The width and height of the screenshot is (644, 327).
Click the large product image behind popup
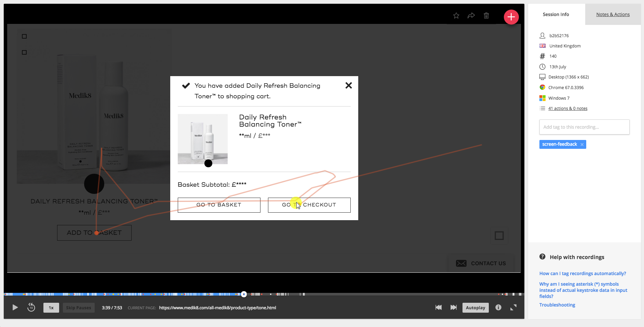94,106
